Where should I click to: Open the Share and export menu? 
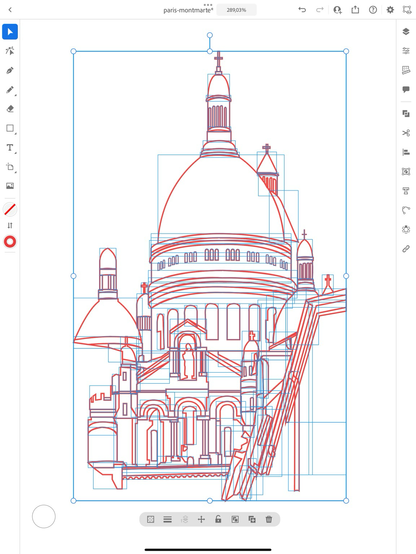[x=355, y=10]
